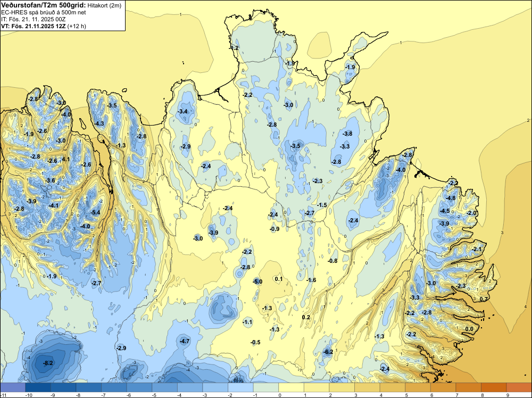The height and width of the screenshot is (398, 532).
Task: Click the -1.2 temperature label at north coast
Action: tap(234, 48)
